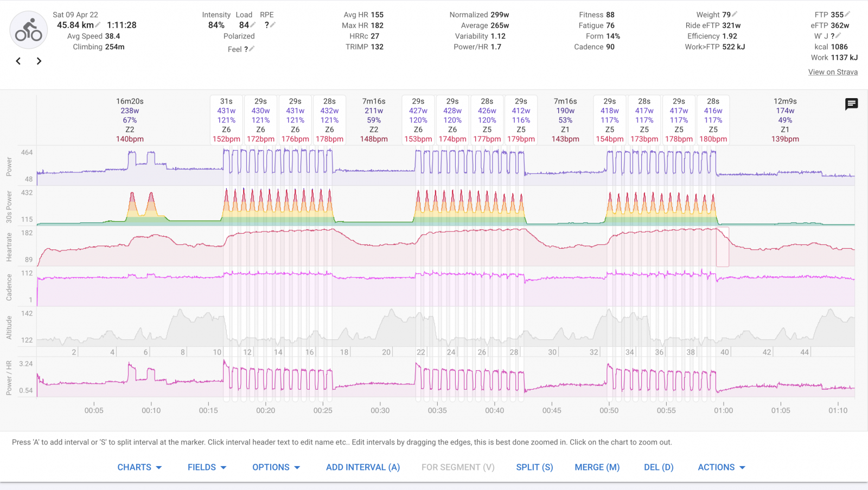Open the View on Strava link
This screenshot has width=868, height=490.
click(x=833, y=72)
